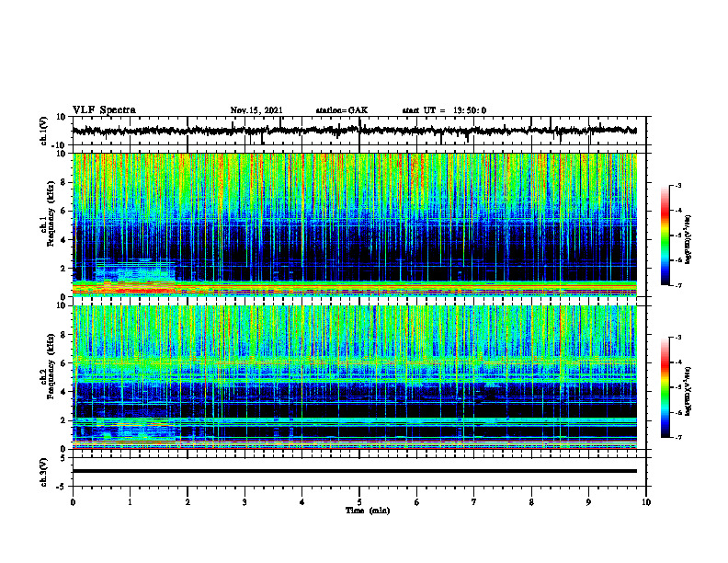
Task: Click the "6" kHz tick on ch.1 spectrogram axis
Action: point(63,212)
